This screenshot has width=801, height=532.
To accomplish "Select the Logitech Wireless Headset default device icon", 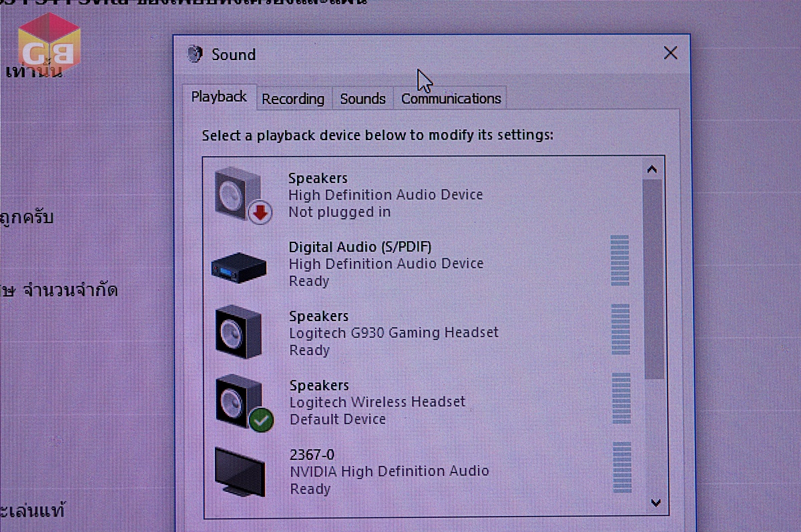I will 244,402.
